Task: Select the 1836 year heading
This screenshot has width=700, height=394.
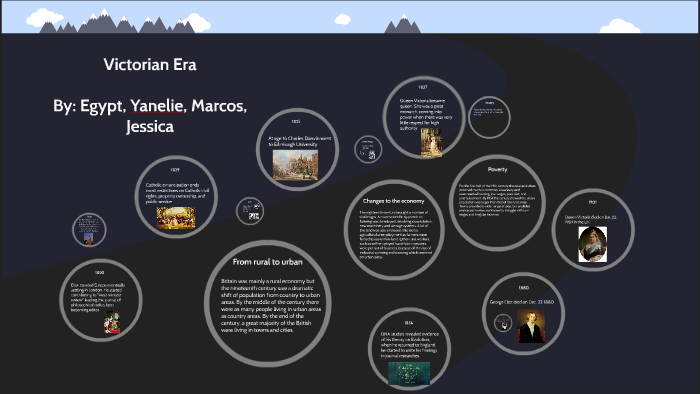Action: [x=409, y=323]
